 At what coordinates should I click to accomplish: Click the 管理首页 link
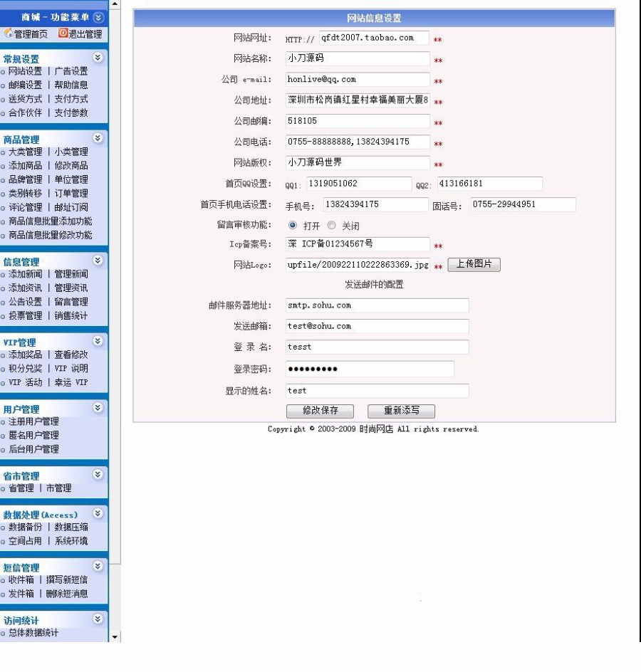click(31, 34)
